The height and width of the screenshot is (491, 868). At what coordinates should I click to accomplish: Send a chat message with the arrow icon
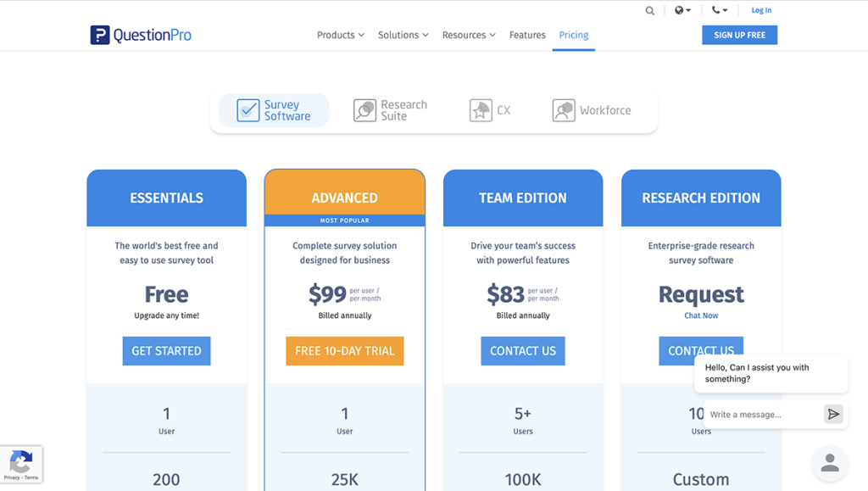point(832,414)
